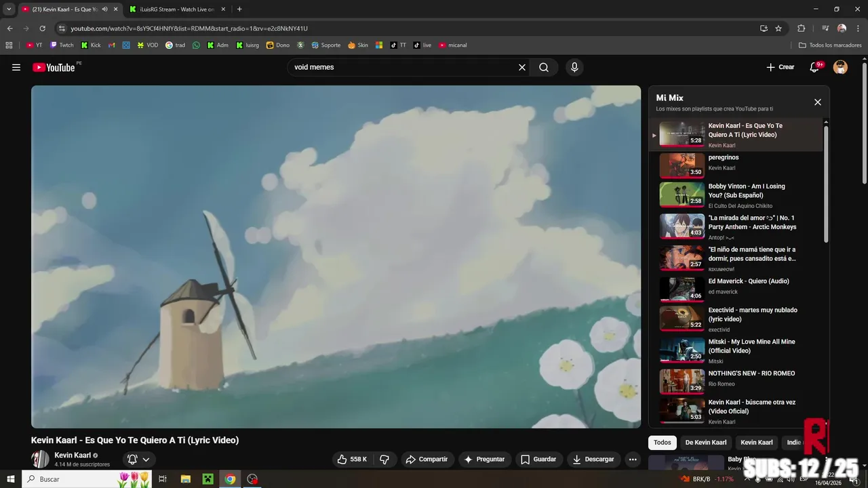
Task: Click 'Kevin Kaarl - búscame otra vez' title
Action: coord(752,407)
